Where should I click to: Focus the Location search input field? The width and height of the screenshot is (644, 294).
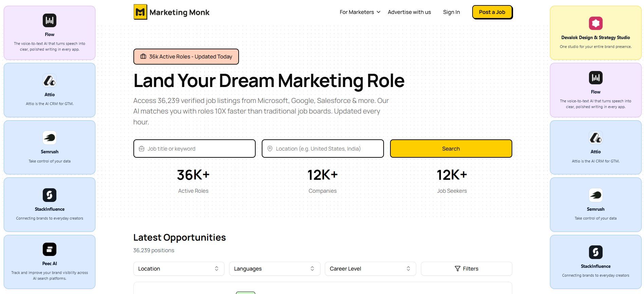[x=323, y=149]
